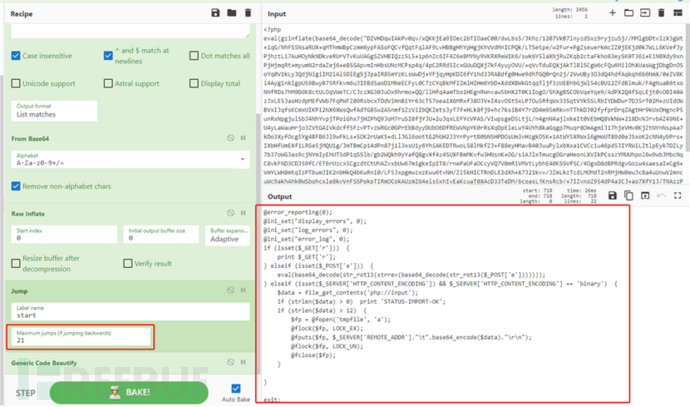
Task: Disable the Generic Code Beautify operation
Action: (231, 362)
